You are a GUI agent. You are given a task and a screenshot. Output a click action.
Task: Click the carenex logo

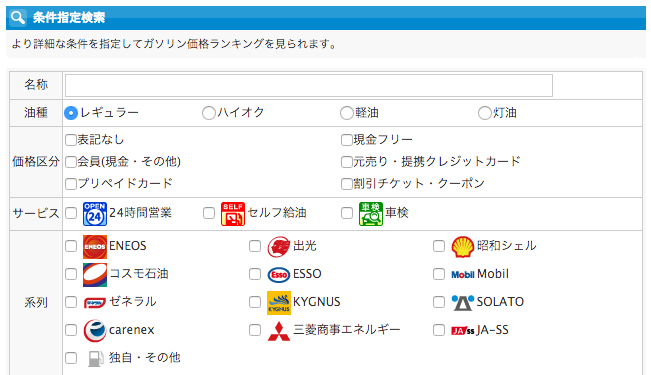(x=95, y=331)
